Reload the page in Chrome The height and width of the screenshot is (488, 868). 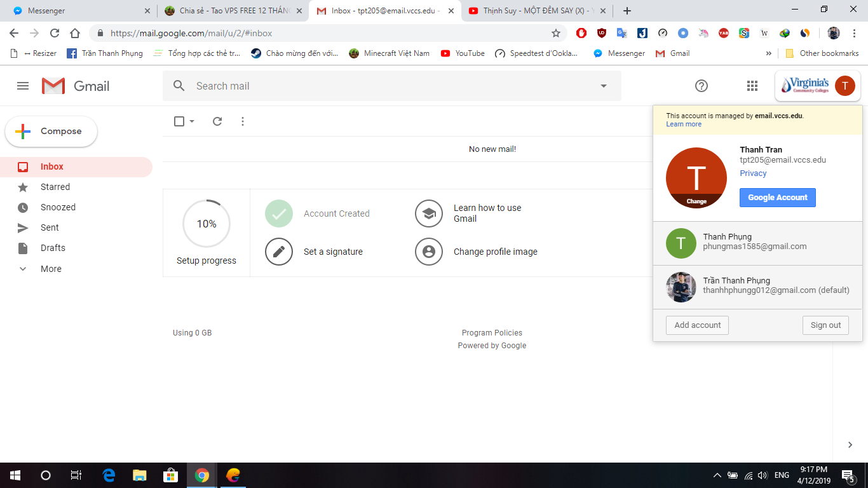(x=55, y=33)
